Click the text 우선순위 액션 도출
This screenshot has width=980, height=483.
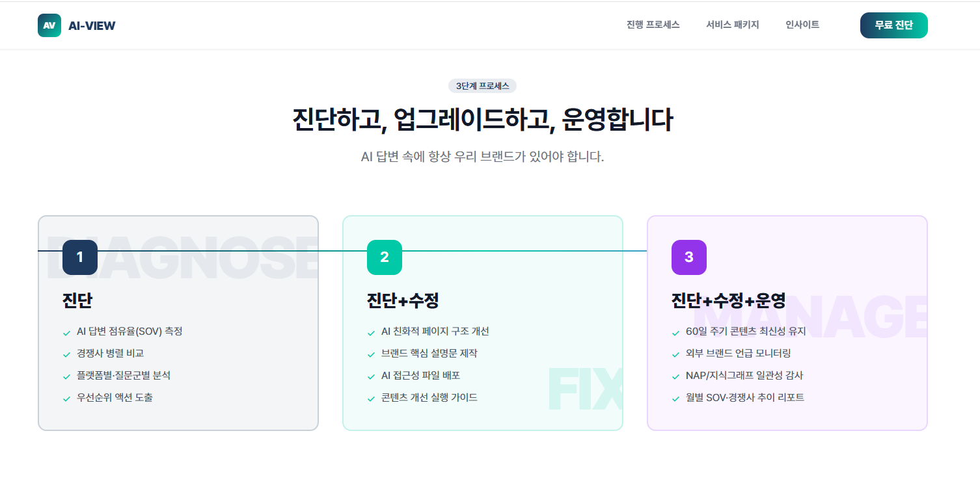(115, 398)
